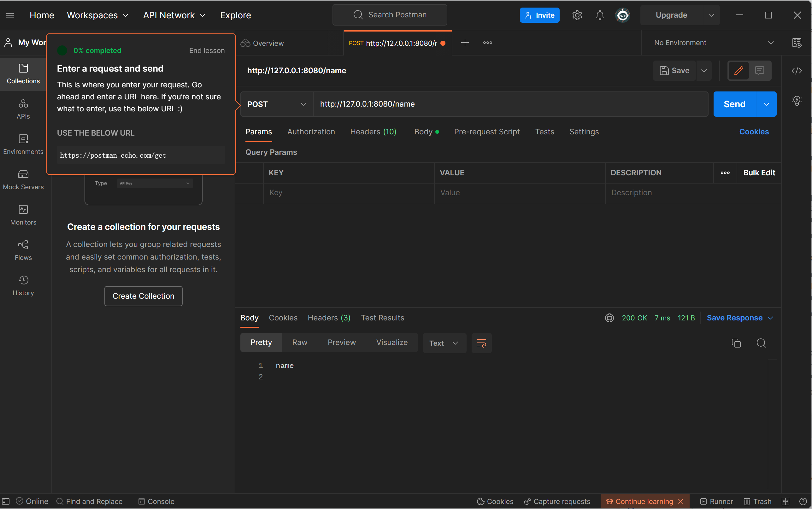Open the Cookies link by request tabs
This screenshot has height=509, width=812.
[x=754, y=132]
